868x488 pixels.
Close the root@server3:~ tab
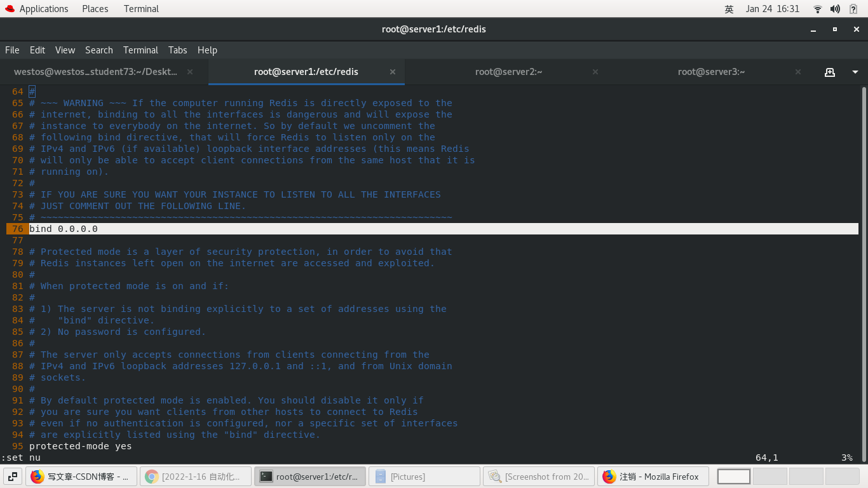pos(798,72)
